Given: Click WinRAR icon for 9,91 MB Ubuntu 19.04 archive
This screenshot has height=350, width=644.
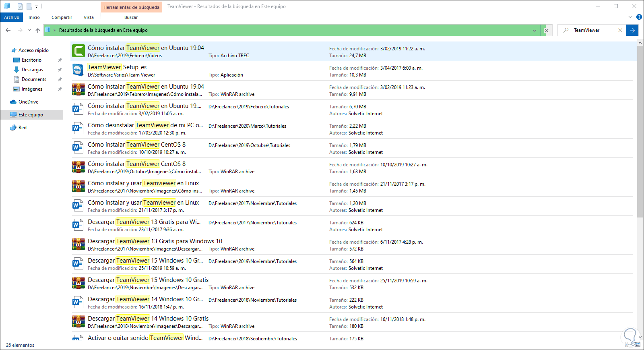Looking at the screenshot, I should click(x=78, y=89).
